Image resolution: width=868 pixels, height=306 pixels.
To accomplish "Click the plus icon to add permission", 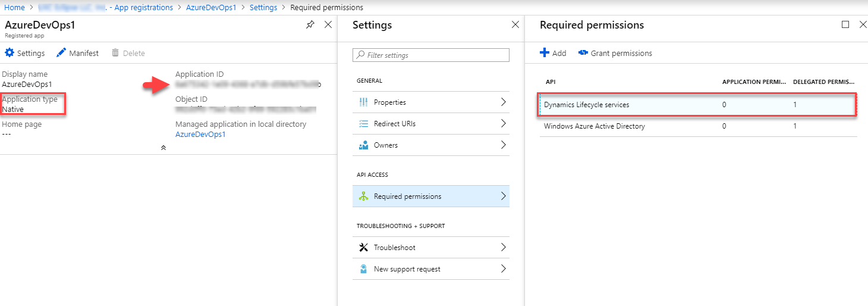I will (x=545, y=53).
